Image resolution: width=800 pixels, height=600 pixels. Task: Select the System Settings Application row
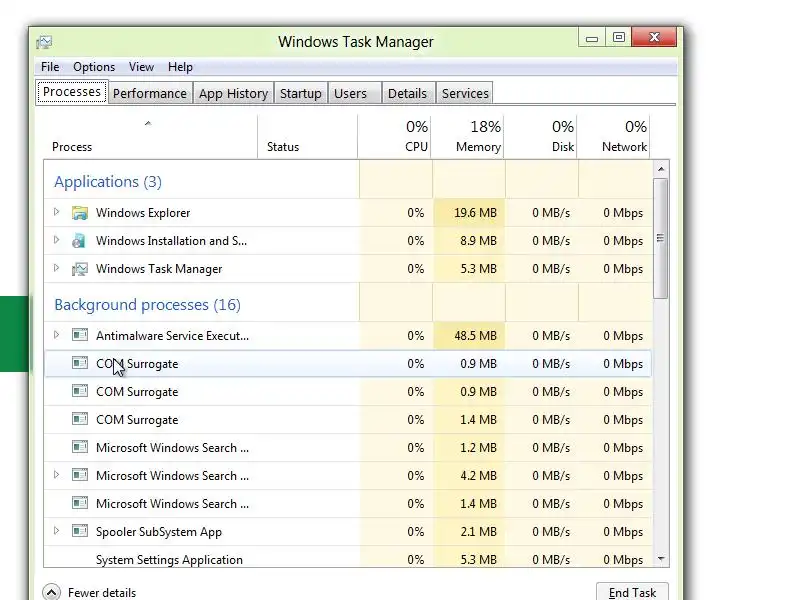coord(347,557)
